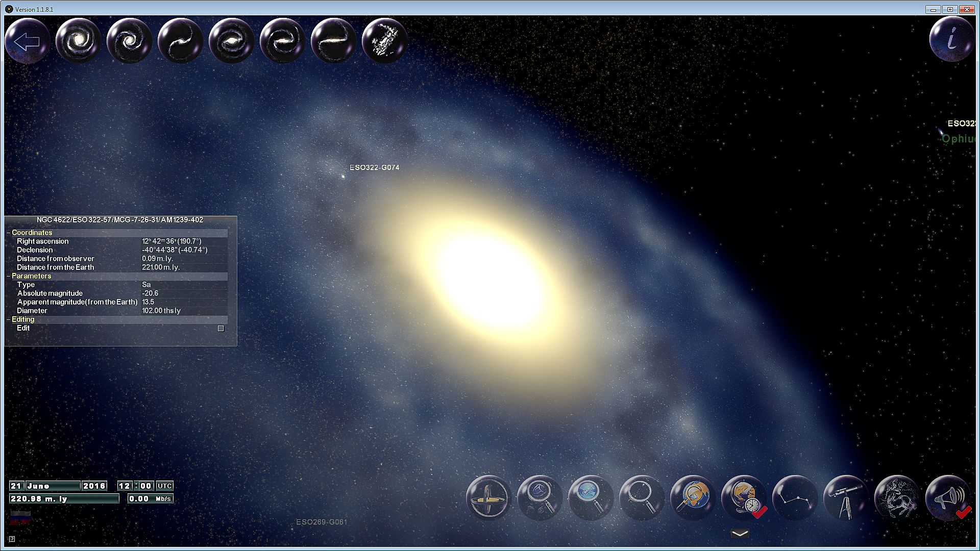
Task: Toggle the megaphone sound option
Action: [x=948, y=498]
